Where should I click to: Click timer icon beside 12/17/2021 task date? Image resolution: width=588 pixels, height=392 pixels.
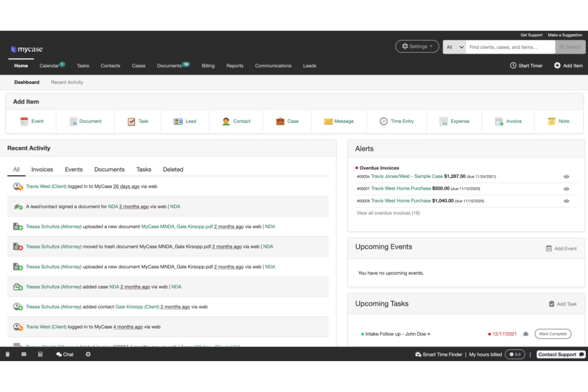pyautogui.click(x=526, y=334)
